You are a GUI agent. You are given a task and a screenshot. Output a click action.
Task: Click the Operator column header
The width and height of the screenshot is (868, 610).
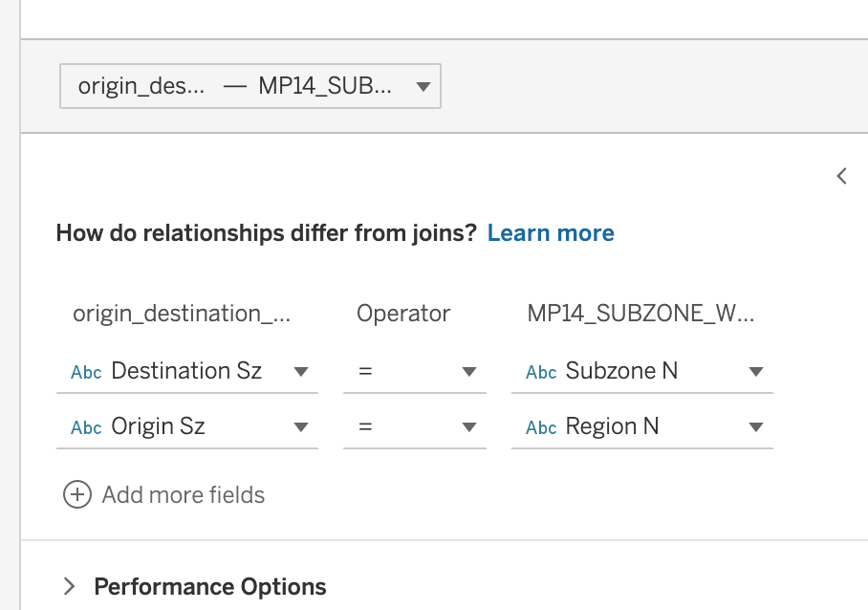coord(403,314)
